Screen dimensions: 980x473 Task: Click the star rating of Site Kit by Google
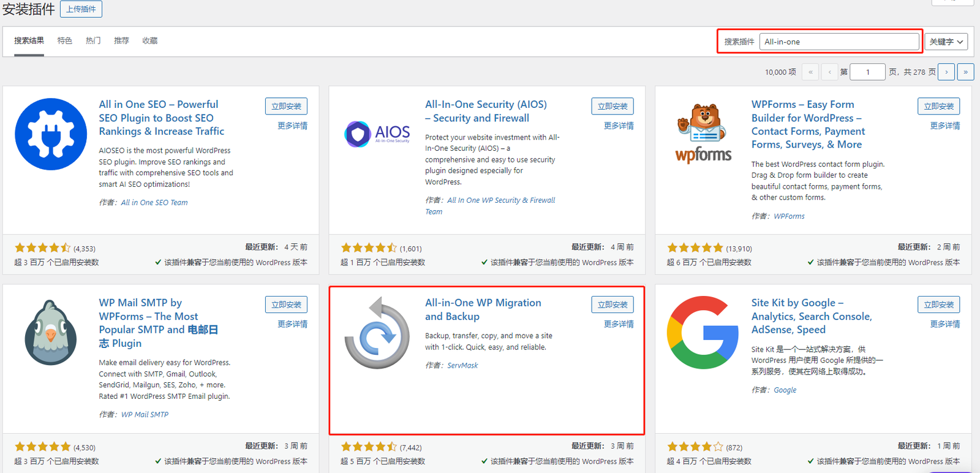click(x=695, y=447)
